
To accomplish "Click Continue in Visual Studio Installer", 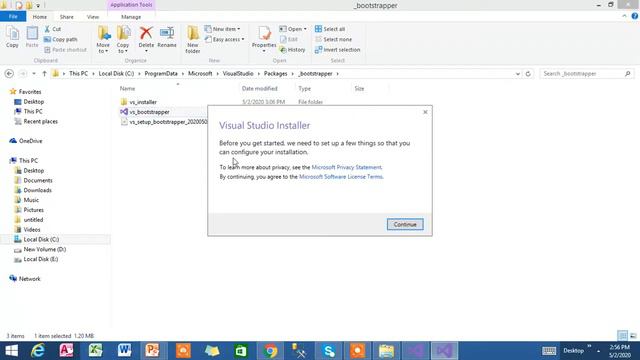I will click(405, 224).
